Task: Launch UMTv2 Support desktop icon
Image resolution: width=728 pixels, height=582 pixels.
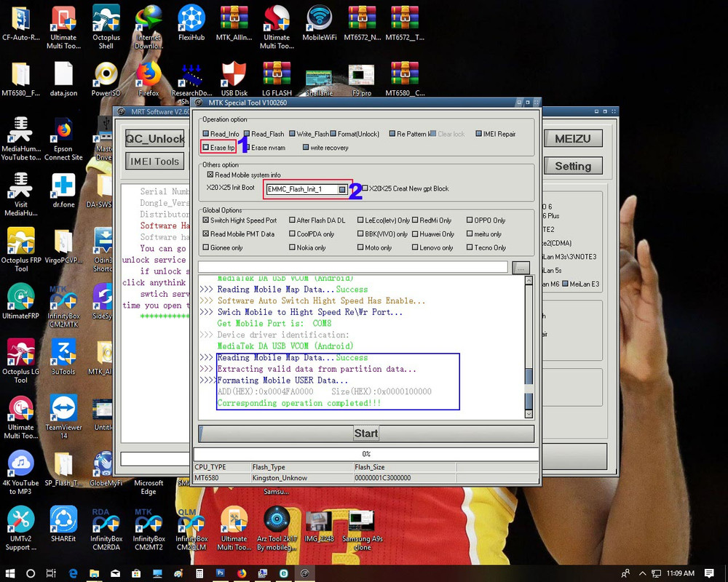Action: tap(21, 528)
